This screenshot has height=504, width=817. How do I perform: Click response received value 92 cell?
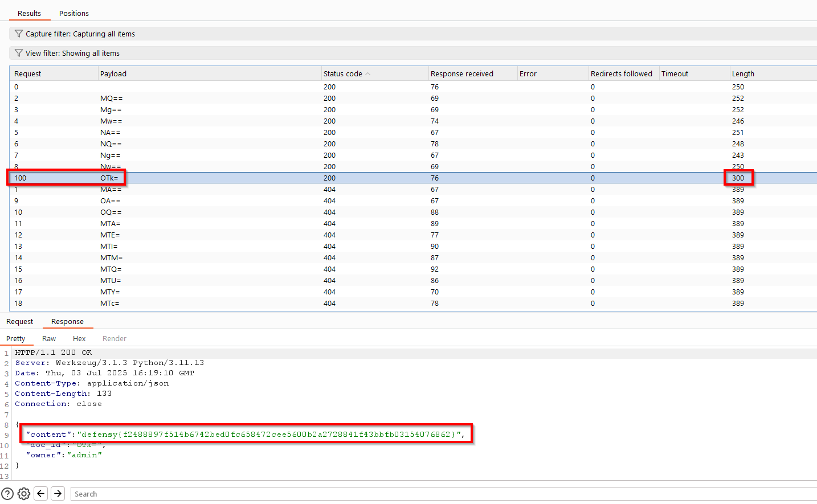[x=435, y=269]
